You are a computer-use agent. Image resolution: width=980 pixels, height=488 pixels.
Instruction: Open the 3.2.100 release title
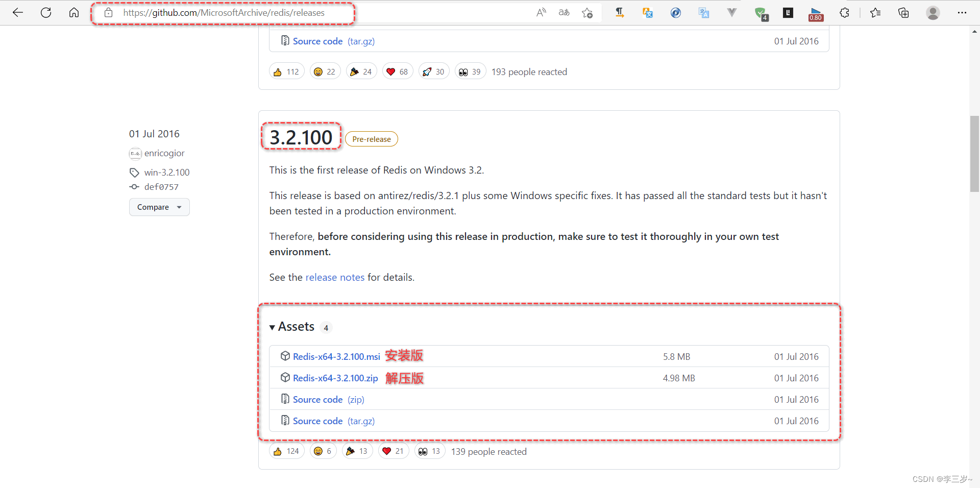point(301,137)
